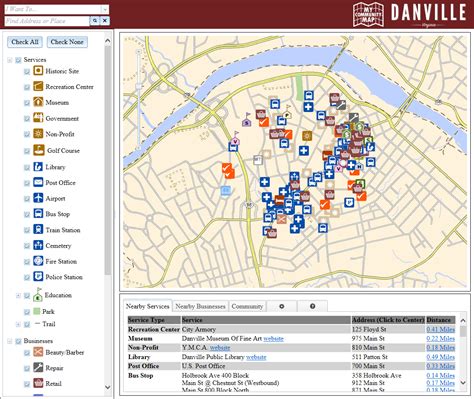Click the green Park legend swatch
Image resolution: width=474 pixels, height=399 pixels.
click(37, 311)
